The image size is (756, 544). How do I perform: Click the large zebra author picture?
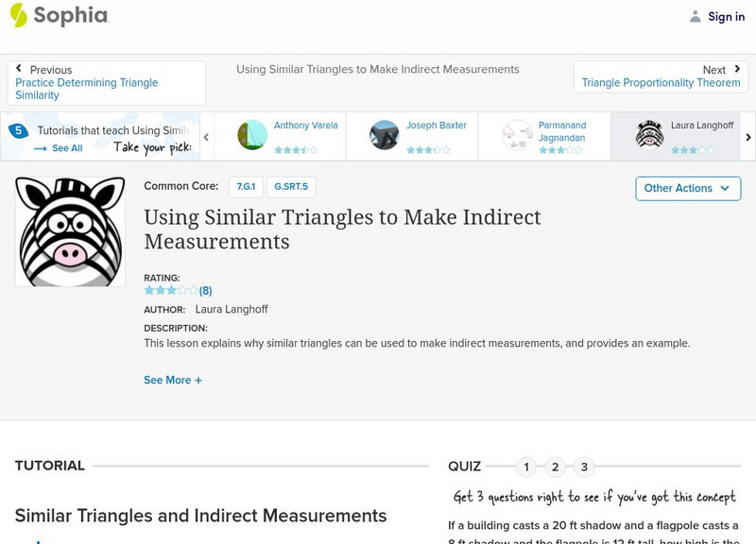pyautogui.click(x=70, y=231)
